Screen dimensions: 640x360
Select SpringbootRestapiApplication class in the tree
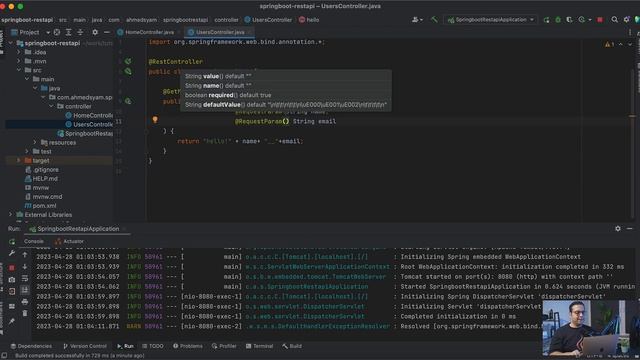85,133
